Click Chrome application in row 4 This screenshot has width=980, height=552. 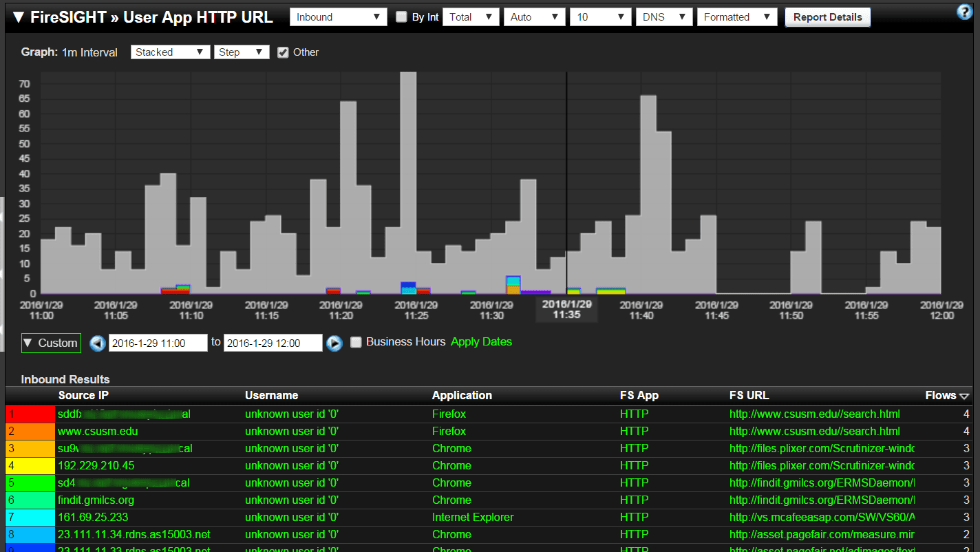[x=451, y=466]
